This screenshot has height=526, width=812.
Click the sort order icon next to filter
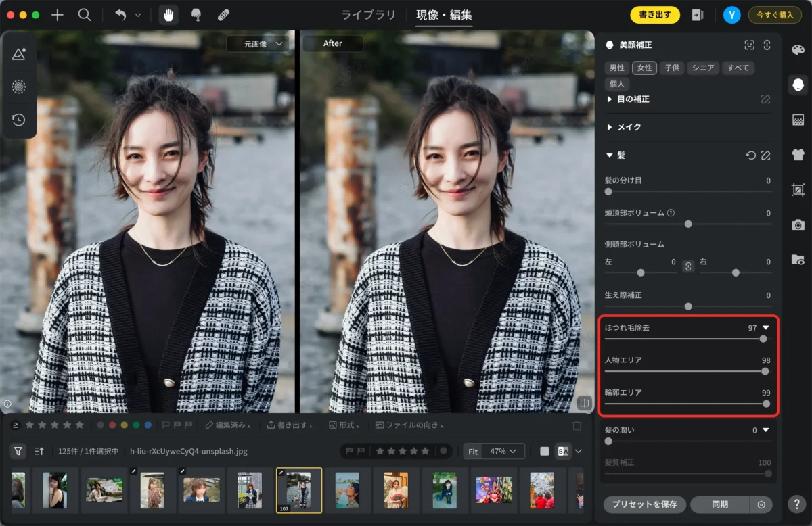click(x=39, y=451)
